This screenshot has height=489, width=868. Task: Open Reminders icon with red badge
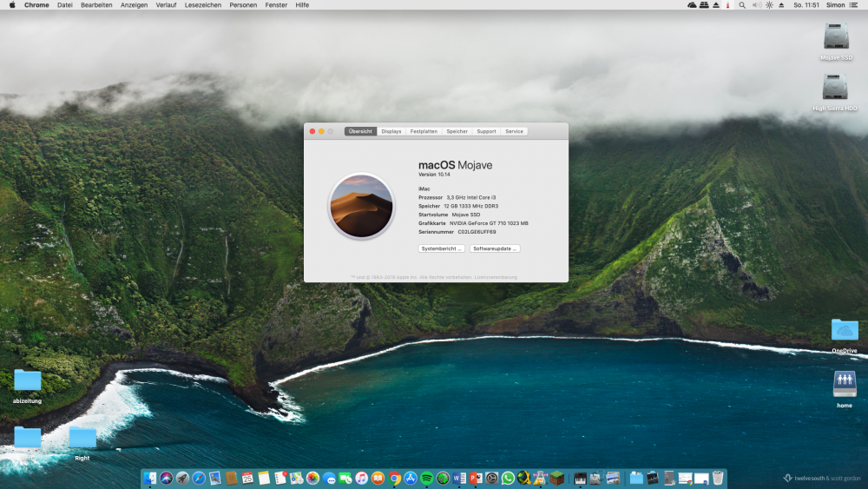point(280,478)
